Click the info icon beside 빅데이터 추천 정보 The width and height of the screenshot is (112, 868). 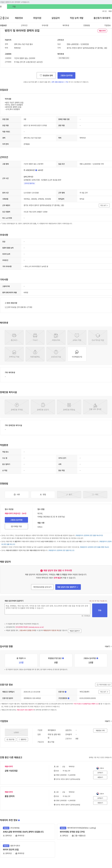click(19, 820)
